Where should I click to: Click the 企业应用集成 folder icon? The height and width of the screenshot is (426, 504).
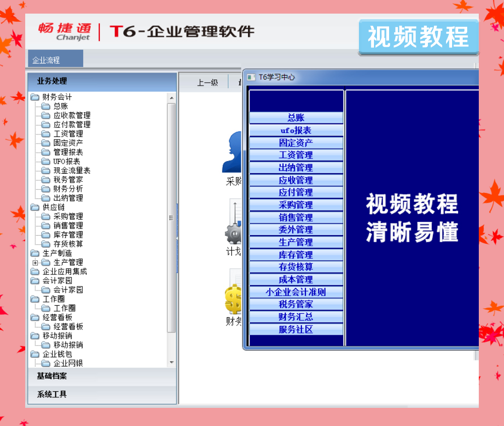(x=35, y=271)
